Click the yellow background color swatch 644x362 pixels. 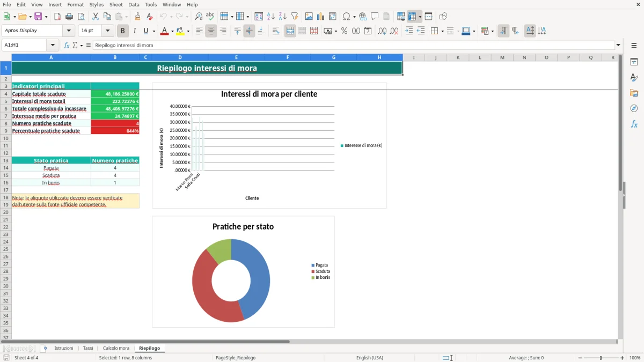180,31
